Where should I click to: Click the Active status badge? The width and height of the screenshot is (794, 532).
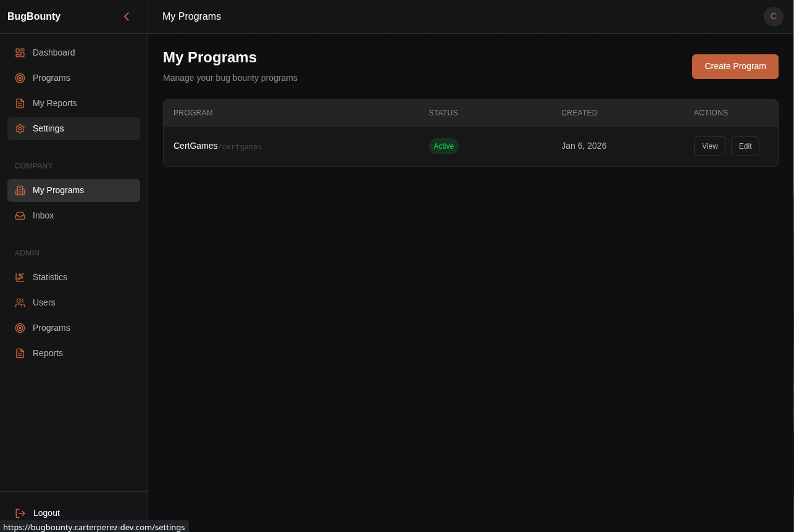443,146
